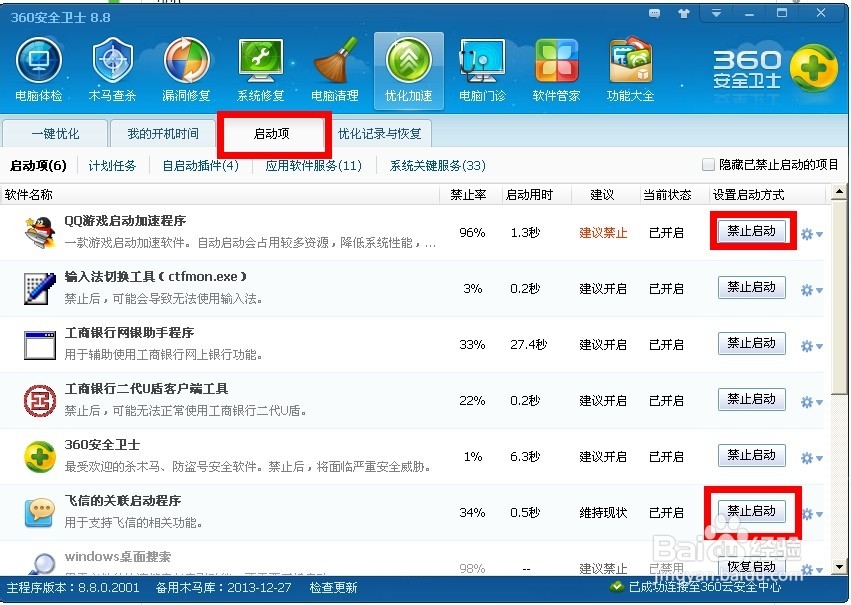Expand gear options for windows桌面搜索

point(812,570)
